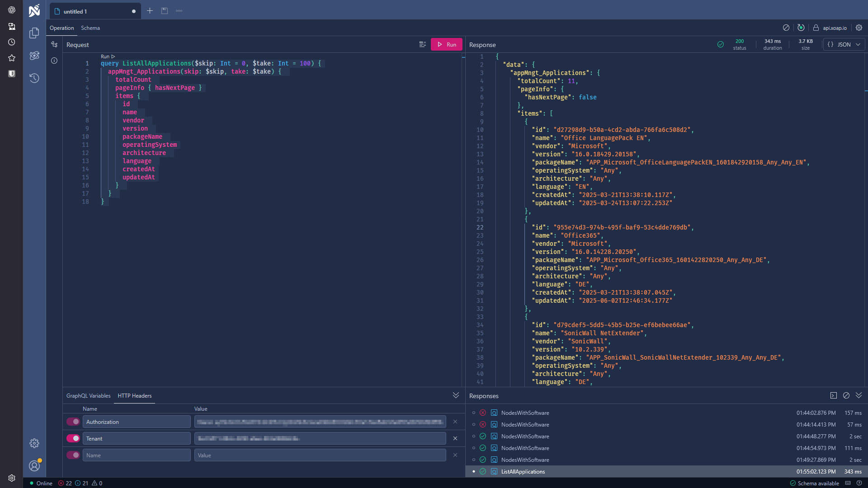Collapse the Responses panel using the double chevron

coord(858,395)
